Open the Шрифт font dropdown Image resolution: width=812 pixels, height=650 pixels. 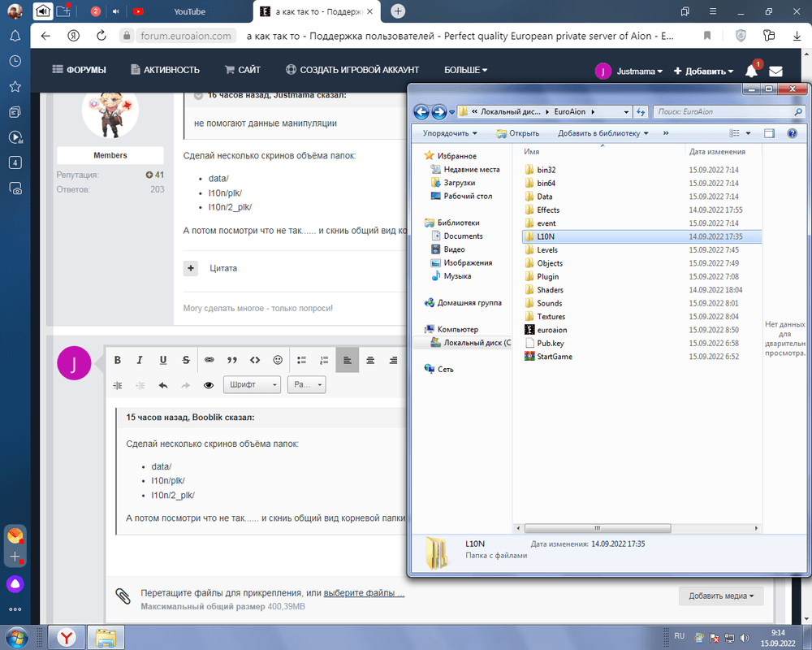(x=253, y=385)
